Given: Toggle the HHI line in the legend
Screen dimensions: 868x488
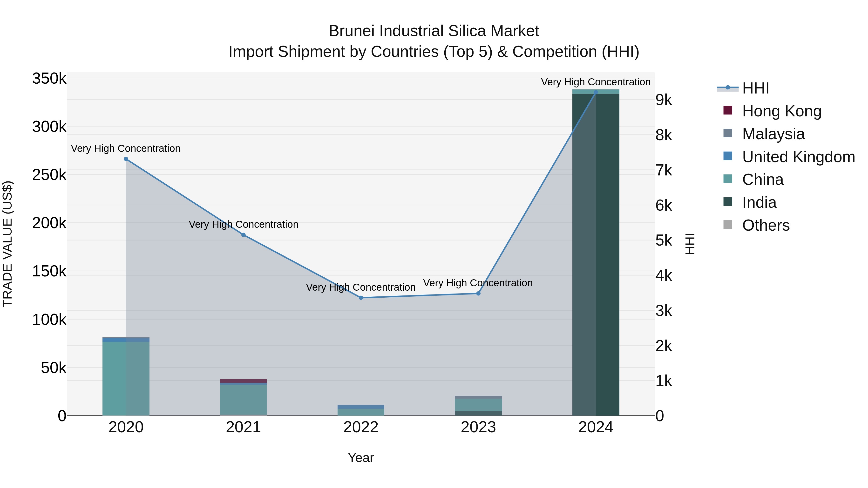Looking at the screenshot, I should coord(743,88).
